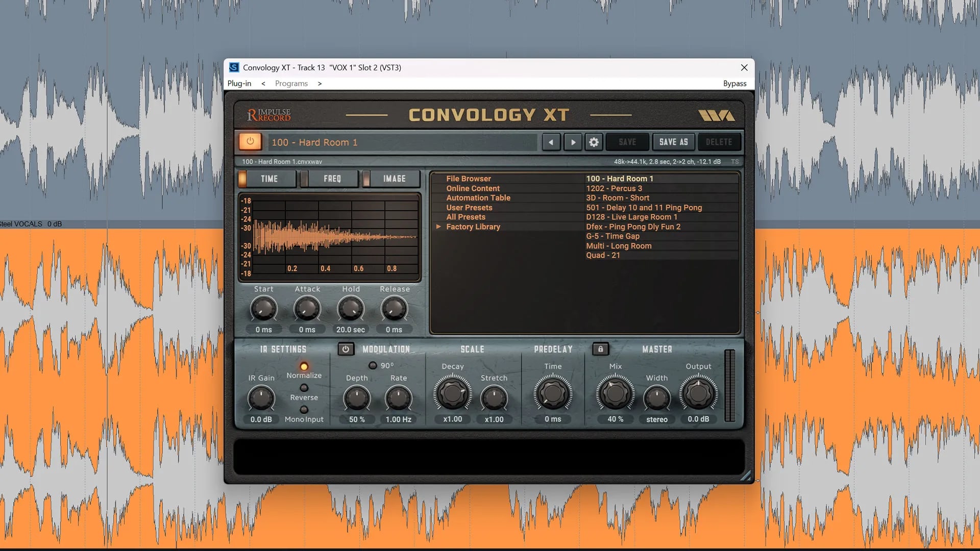Click the Bypass button
The height and width of the screenshot is (551, 980).
click(x=734, y=83)
